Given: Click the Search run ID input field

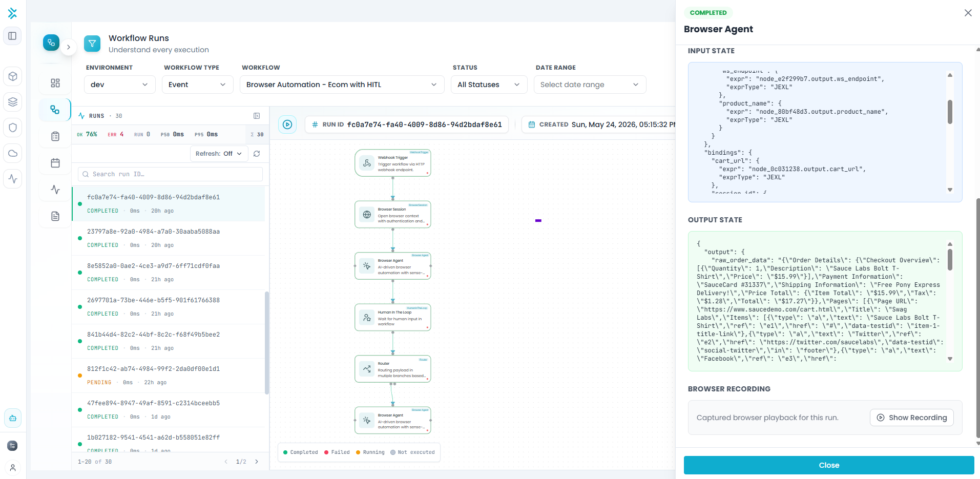Looking at the screenshot, I should (170, 174).
